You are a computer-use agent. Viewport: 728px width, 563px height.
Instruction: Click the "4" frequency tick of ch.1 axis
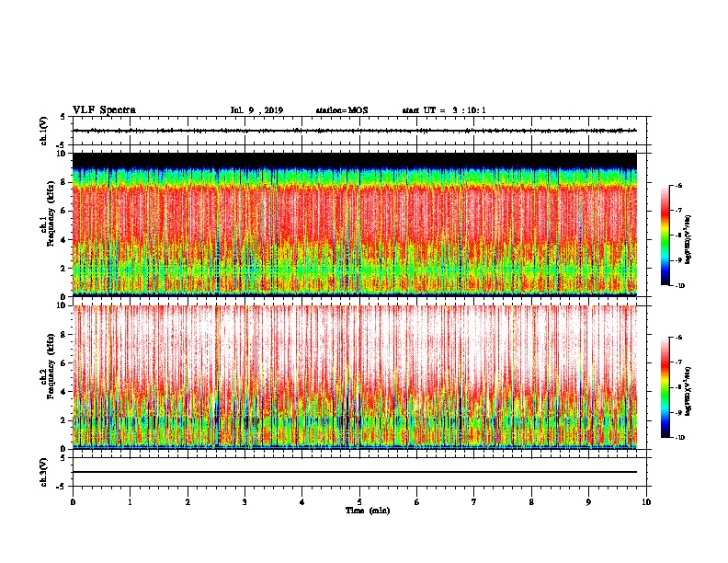65,240
